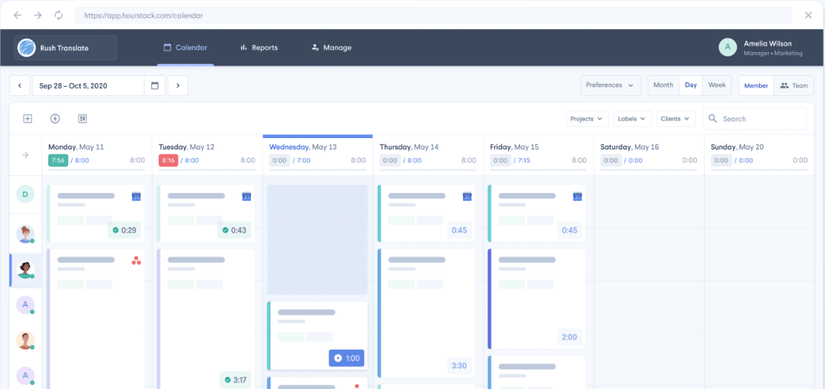Reload the page with the refresh icon
Viewport: 825px width, 389px height.
58,15
